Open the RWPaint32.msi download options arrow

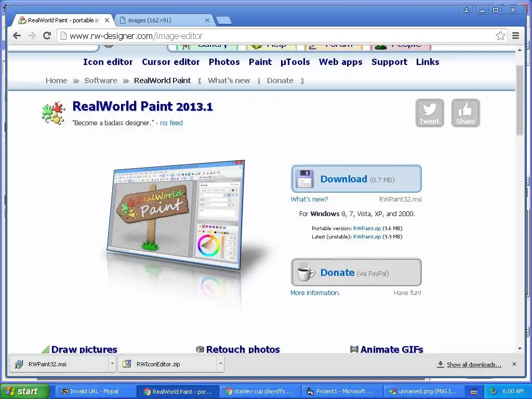tap(112, 364)
